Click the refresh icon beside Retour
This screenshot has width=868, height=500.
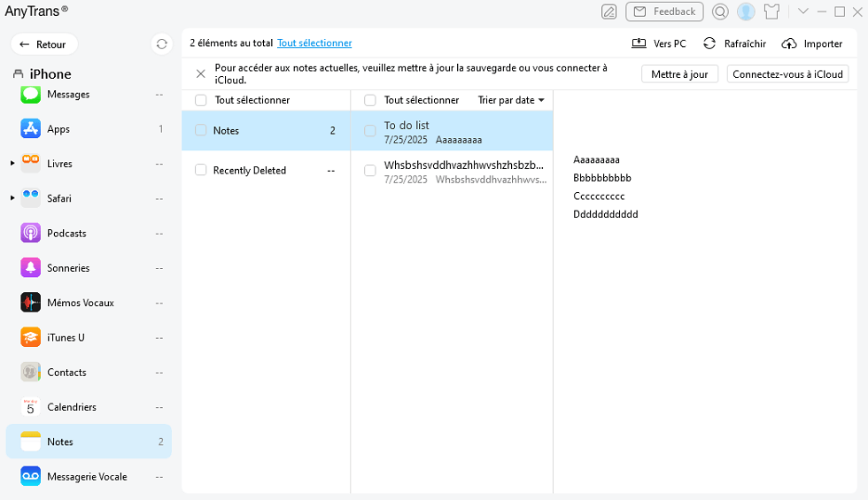pyautogui.click(x=161, y=44)
